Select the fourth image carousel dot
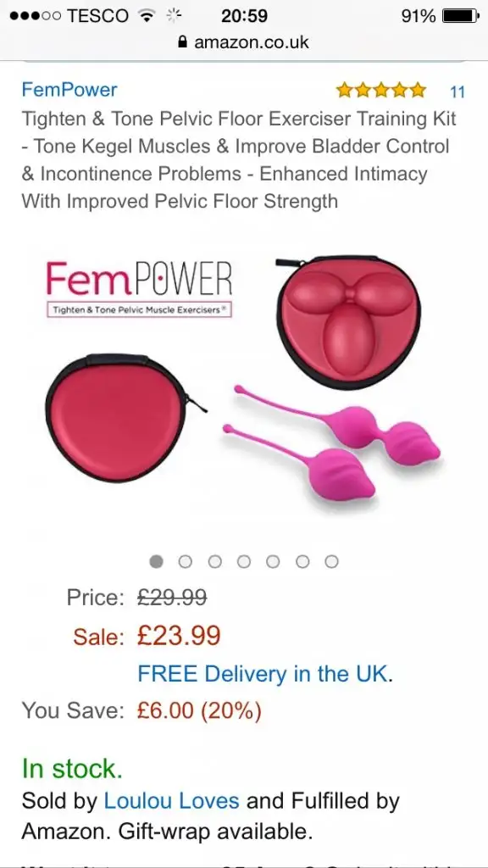The width and height of the screenshot is (488, 868). (244, 562)
